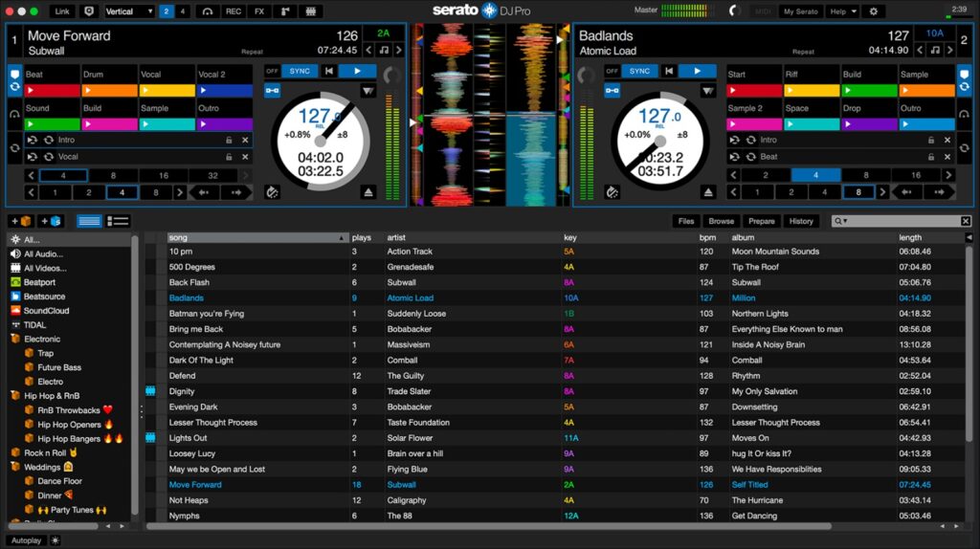Open the headphone cue panel in top toolbar
This screenshot has height=549, width=980.
coord(207,11)
